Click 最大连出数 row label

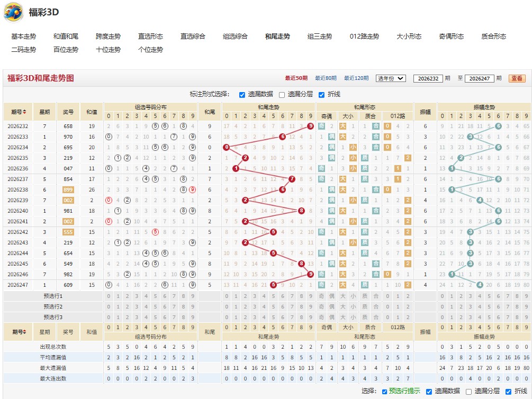(x=53, y=378)
